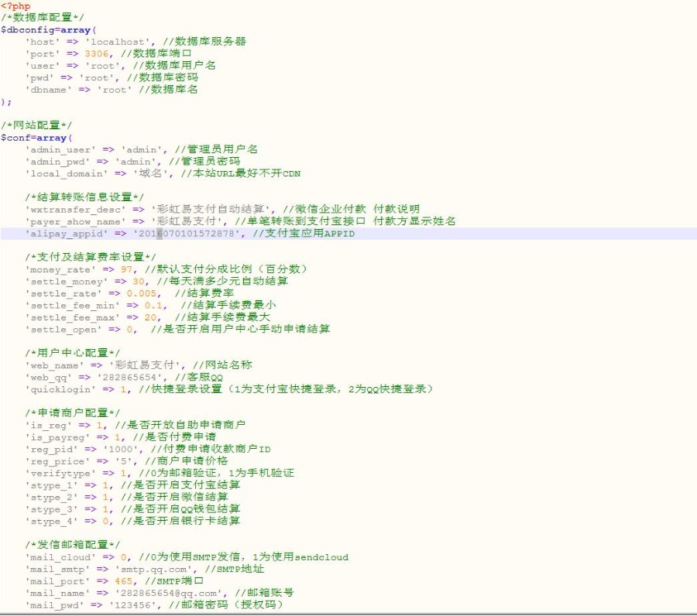Screen dimensions: 697x616
Task: Click the /*发信邮箱配置*/ comment
Action: (x=73, y=545)
